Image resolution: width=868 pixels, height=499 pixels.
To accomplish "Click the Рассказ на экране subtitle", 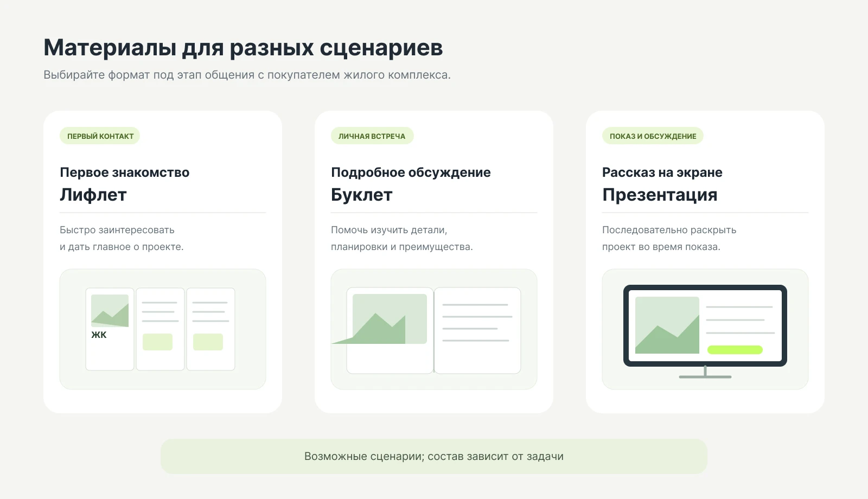I will (662, 172).
